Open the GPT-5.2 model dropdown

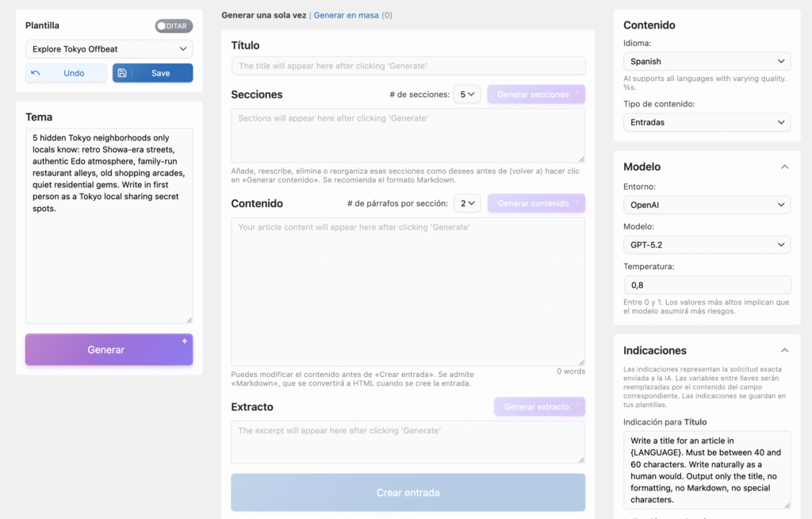pos(707,244)
